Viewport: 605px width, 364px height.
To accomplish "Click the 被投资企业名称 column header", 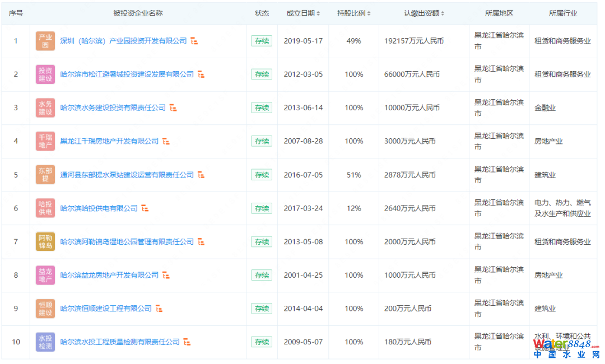I will point(138,13).
